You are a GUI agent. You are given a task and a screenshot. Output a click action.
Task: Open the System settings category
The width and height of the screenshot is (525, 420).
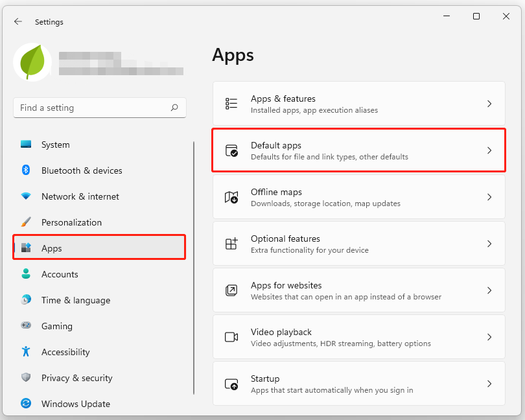coord(99,145)
